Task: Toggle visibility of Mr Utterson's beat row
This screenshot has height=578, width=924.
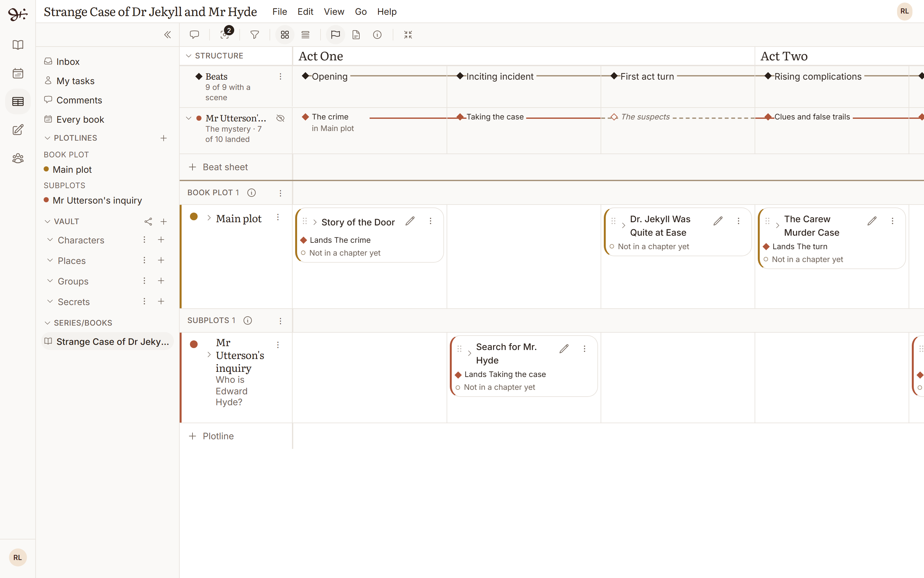Action: click(x=280, y=118)
